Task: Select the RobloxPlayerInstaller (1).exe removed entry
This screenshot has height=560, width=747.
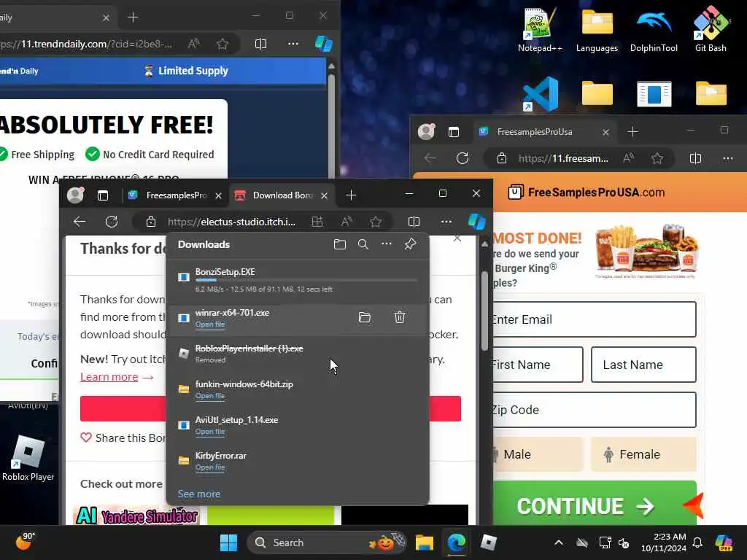Action: (x=298, y=354)
